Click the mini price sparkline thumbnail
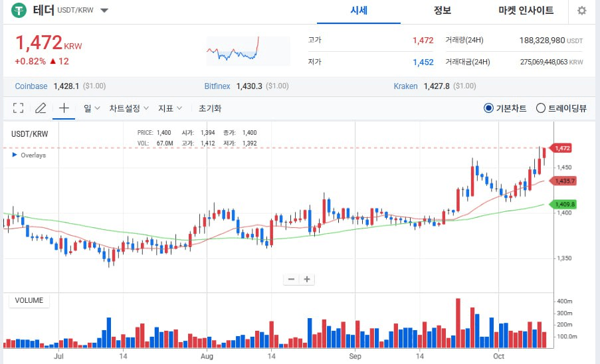The image size is (600, 364). [x=247, y=50]
